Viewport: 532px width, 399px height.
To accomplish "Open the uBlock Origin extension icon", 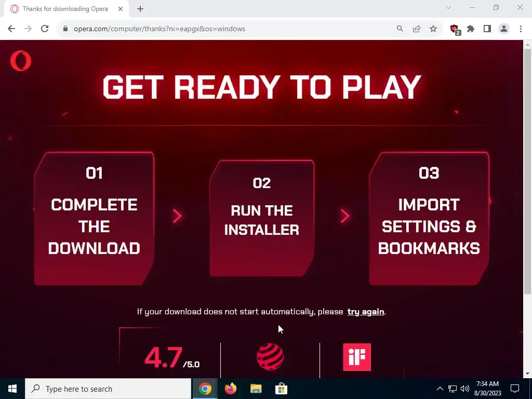I will tap(455, 29).
